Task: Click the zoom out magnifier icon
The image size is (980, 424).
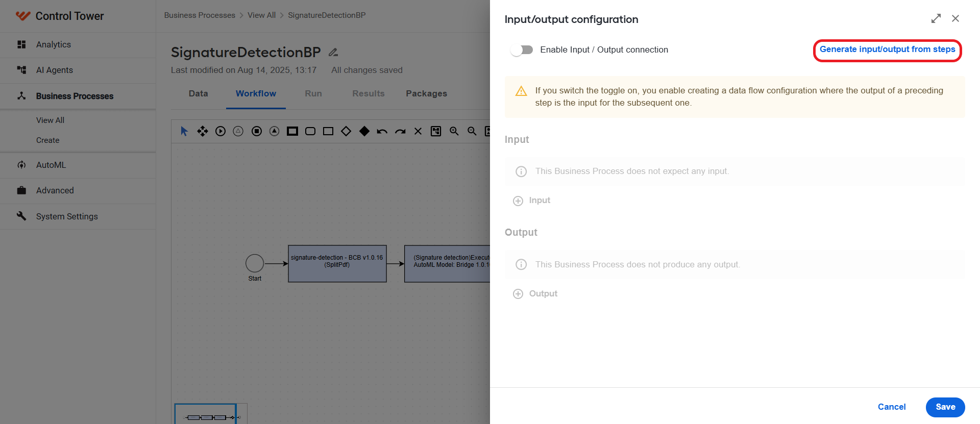Action: pos(472,131)
